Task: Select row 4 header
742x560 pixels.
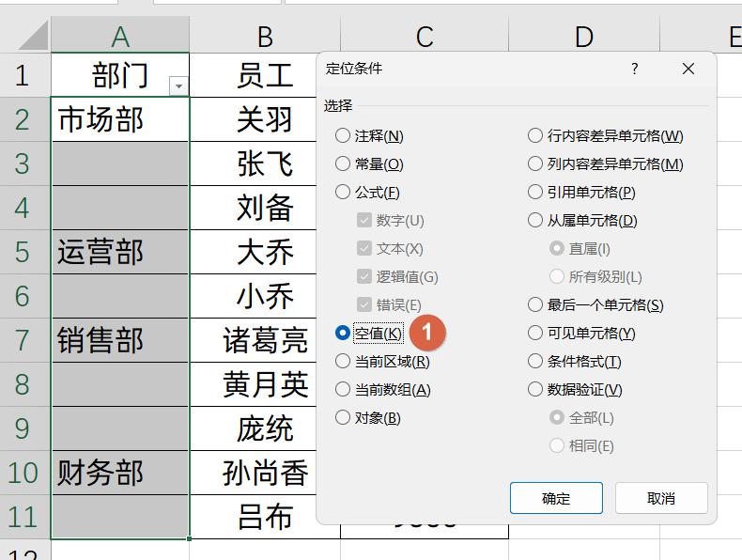Action: click(x=24, y=208)
